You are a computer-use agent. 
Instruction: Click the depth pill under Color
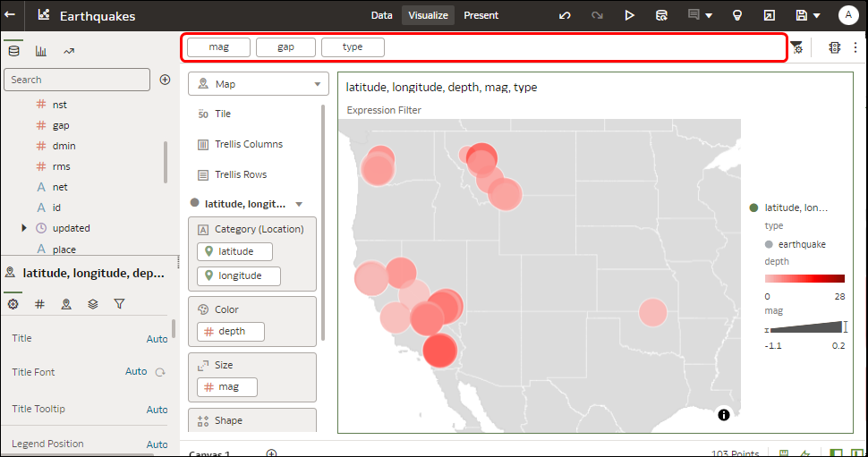(x=230, y=332)
